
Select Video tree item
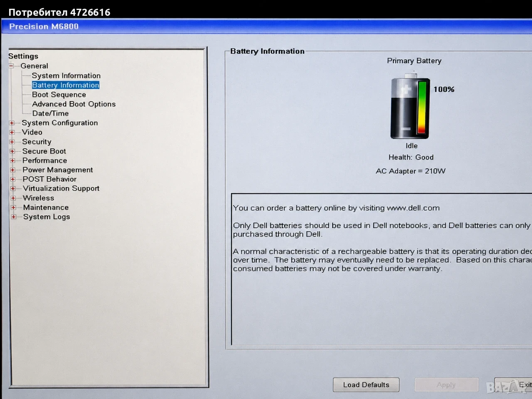[32, 132]
